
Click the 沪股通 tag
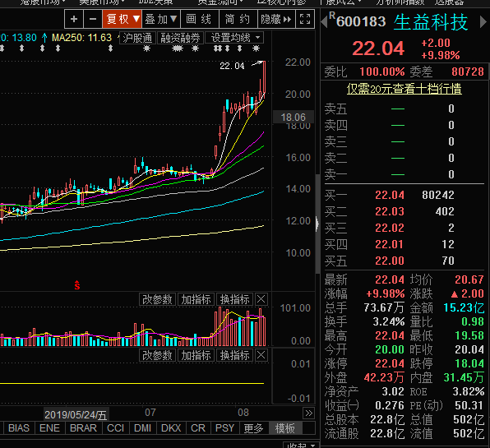(137, 38)
